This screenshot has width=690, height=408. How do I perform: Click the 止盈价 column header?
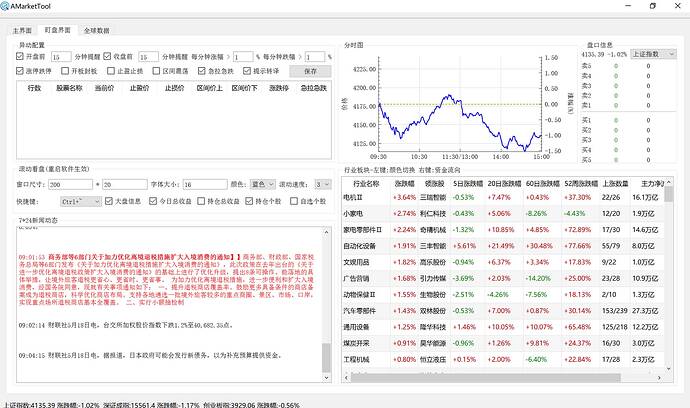pyautogui.click(x=139, y=88)
